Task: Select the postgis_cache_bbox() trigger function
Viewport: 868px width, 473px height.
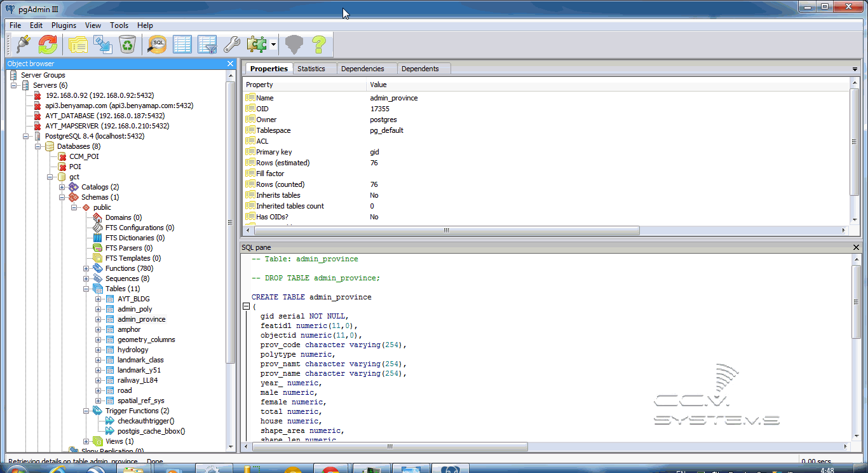Action: click(x=151, y=431)
